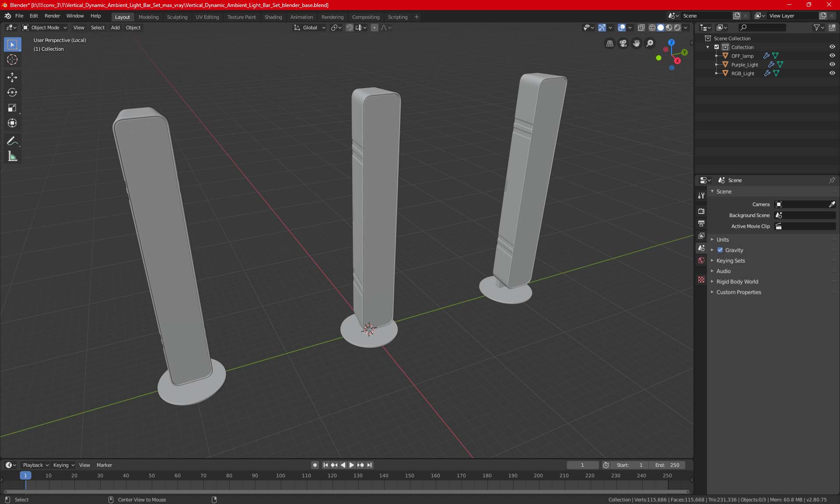Screen dimensions: 840x504
Task: Switch to orthographic grid view icon
Action: pyautogui.click(x=609, y=43)
